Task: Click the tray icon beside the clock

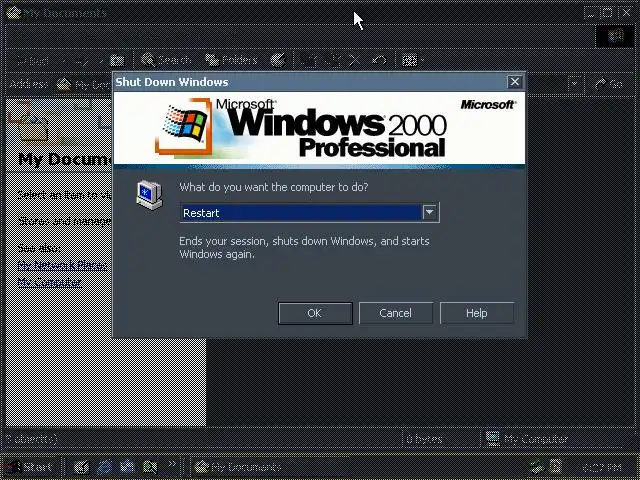Action: click(x=556, y=467)
